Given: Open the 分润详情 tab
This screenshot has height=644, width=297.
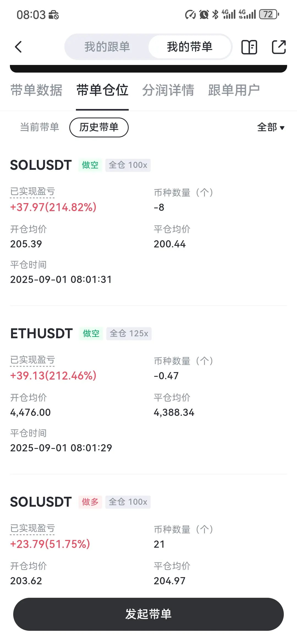Looking at the screenshot, I should 168,90.
